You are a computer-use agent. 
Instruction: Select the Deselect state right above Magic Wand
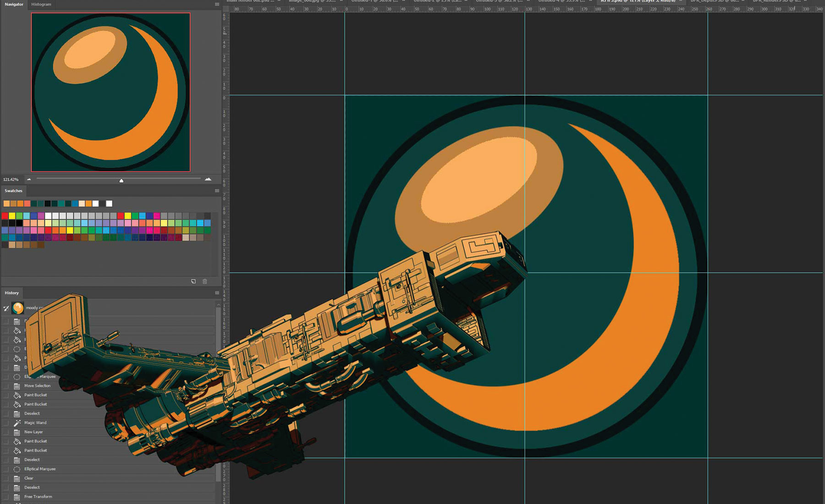(32, 414)
